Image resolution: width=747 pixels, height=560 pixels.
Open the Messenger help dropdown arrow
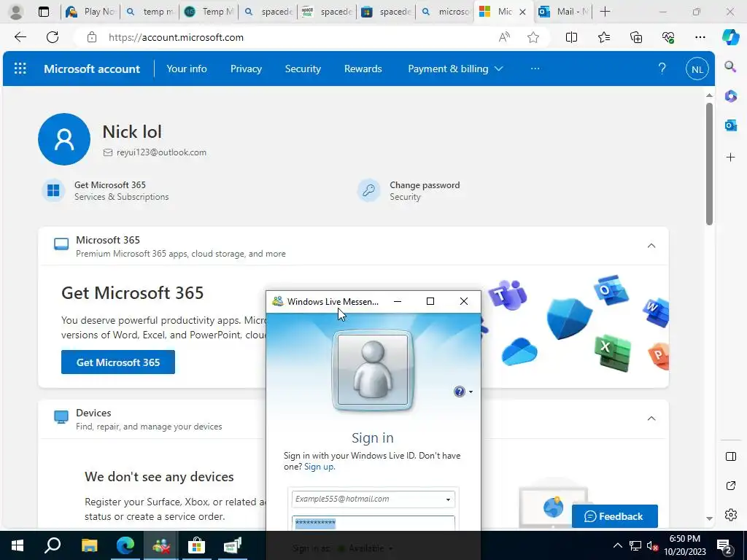pyautogui.click(x=471, y=392)
